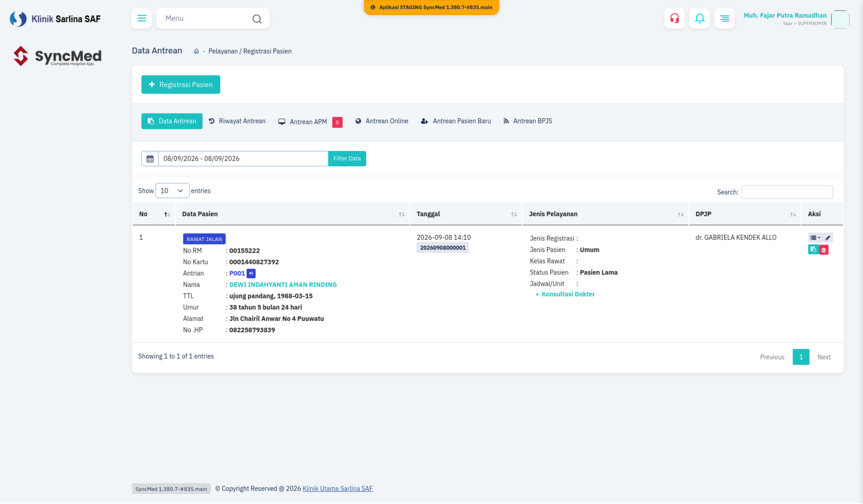Click the Konsultasi Dokter service text
This screenshot has width=863, height=504.
pos(568,294)
